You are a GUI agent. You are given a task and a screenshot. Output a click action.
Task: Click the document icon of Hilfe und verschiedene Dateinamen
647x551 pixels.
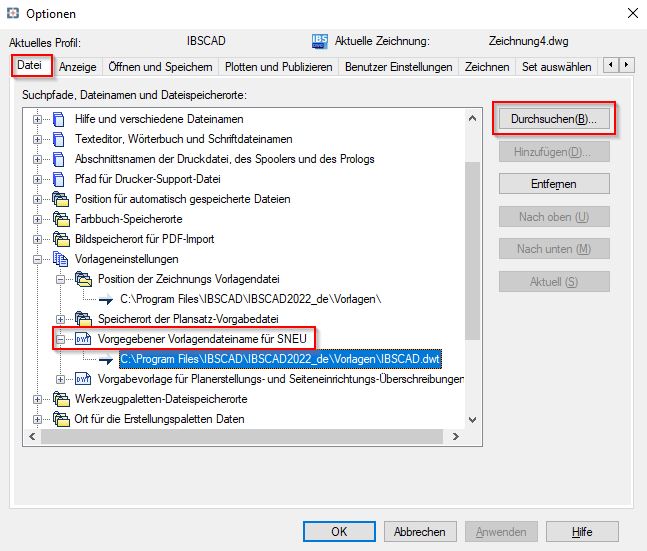click(59, 119)
